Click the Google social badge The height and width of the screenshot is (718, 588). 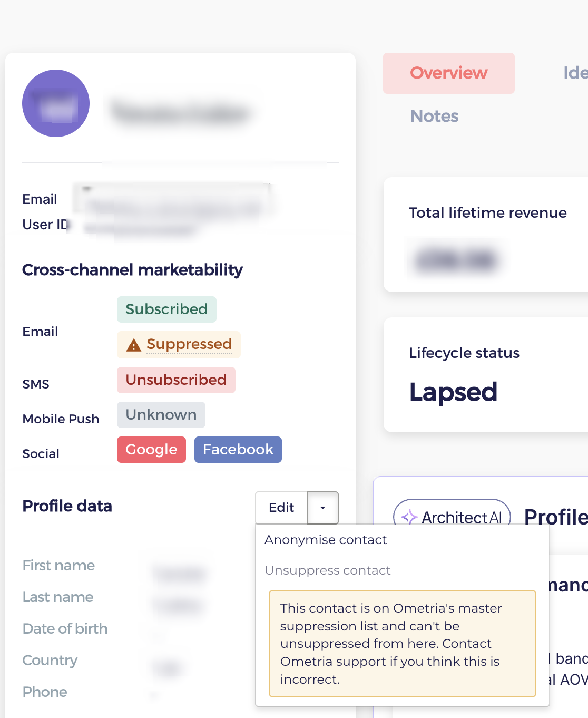click(x=151, y=450)
